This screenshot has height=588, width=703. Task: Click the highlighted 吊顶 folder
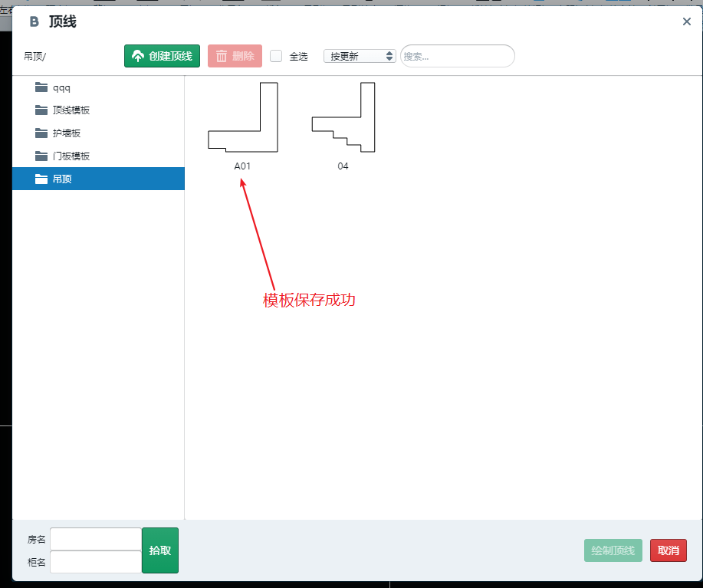tap(62, 179)
